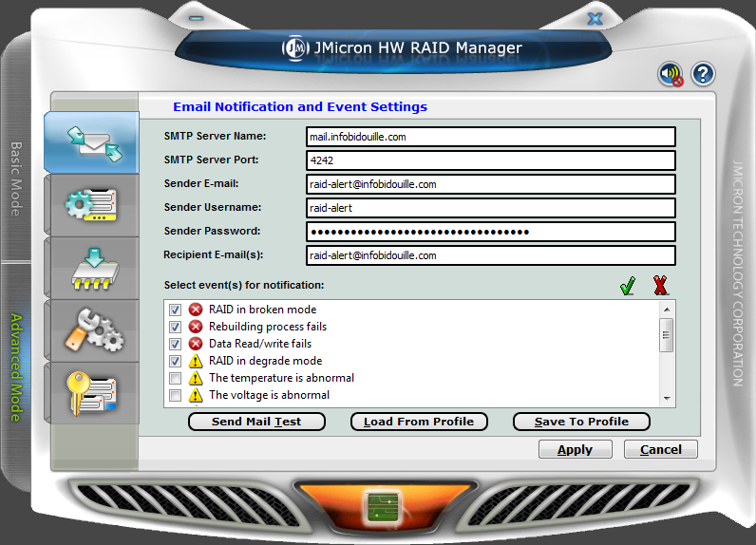Click Save To Profile button
The image size is (756, 545).
[x=581, y=422]
